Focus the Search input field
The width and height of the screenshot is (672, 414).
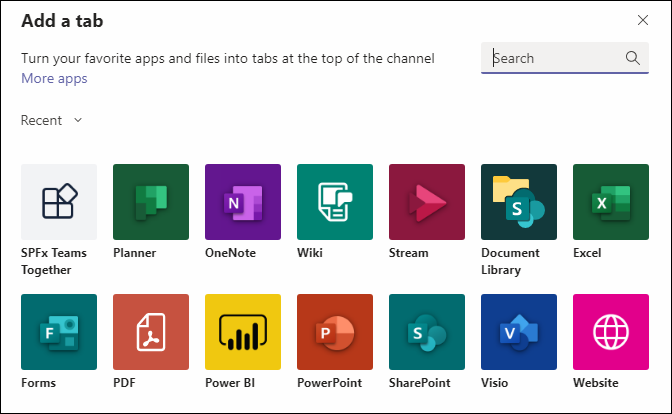[x=565, y=58]
